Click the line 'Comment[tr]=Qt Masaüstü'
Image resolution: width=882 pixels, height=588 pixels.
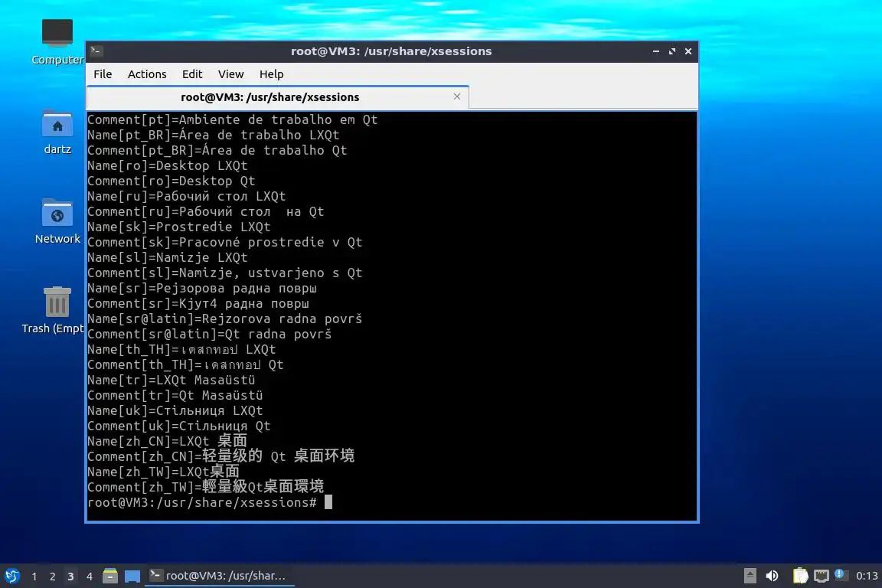175,396
